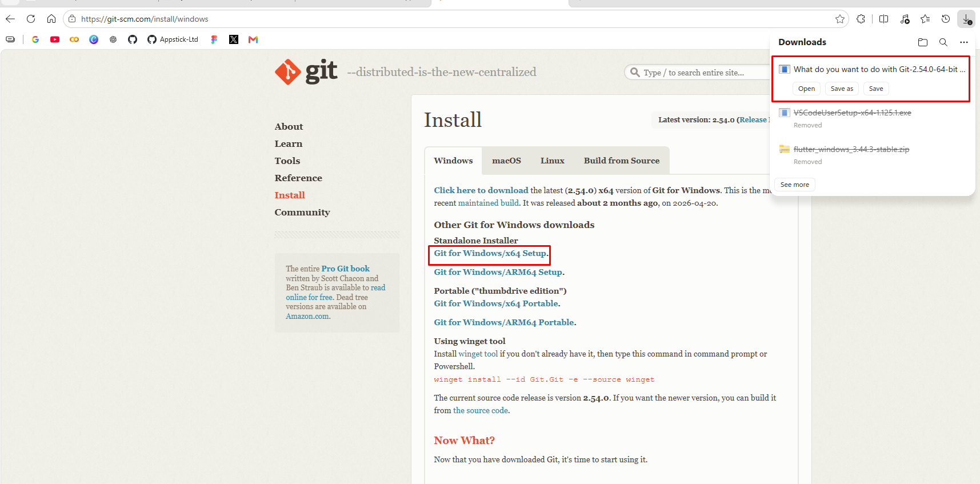Open more options in Downloads panel

tap(963, 42)
